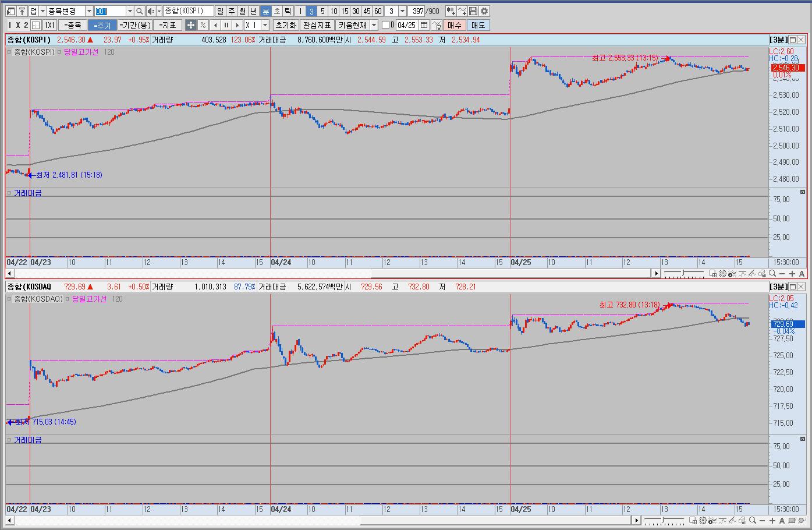Open chart settings gear in top toolbar
The width and height of the screenshot is (812, 530).
point(484,11)
